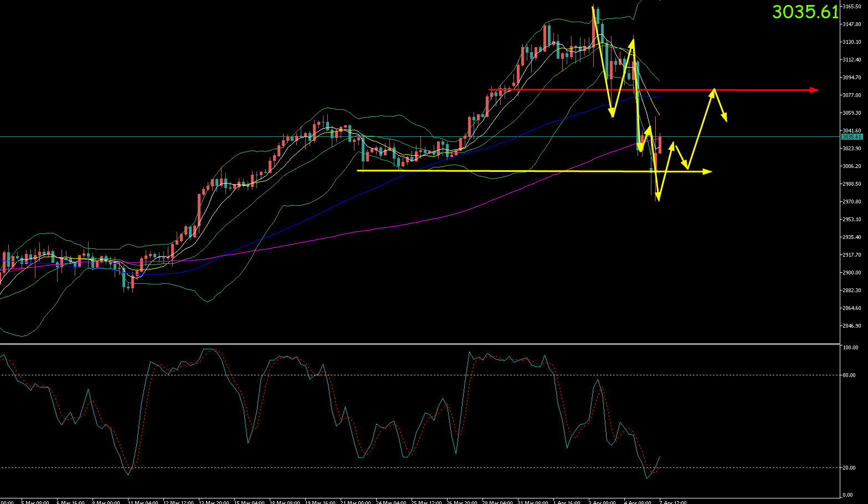This screenshot has height=504, width=868.
Task: Select the 1 Apr 16:00 time label
Action: pyautogui.click(x=566, y=502)
